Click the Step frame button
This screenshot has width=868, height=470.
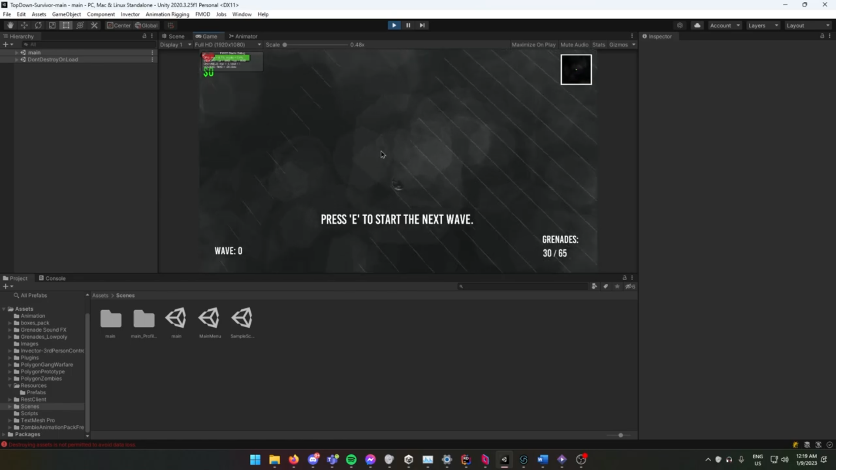coord(422,25)
